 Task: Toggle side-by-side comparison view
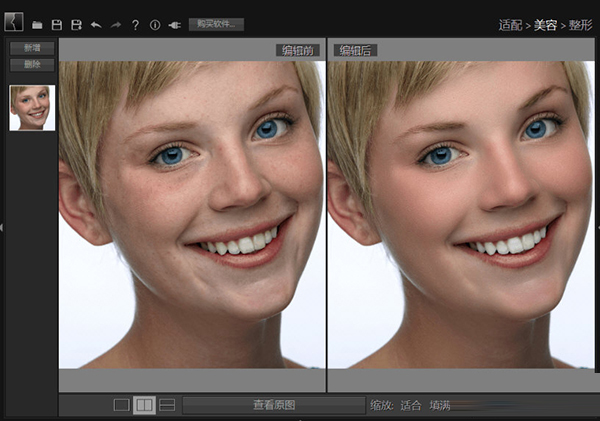[144, 405]
